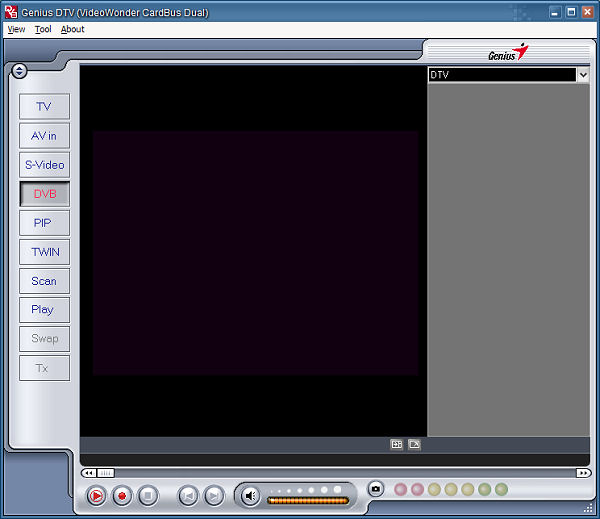Go to the previous channel button

coord(188,495)
